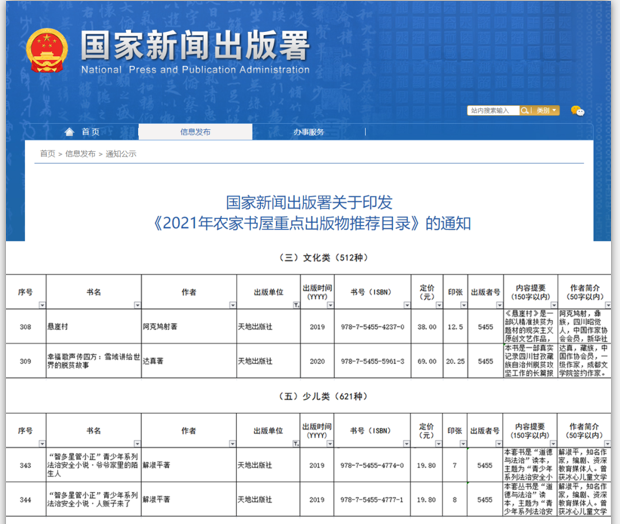
Task: Click the magnifier search icon
Action: (524, 110)
